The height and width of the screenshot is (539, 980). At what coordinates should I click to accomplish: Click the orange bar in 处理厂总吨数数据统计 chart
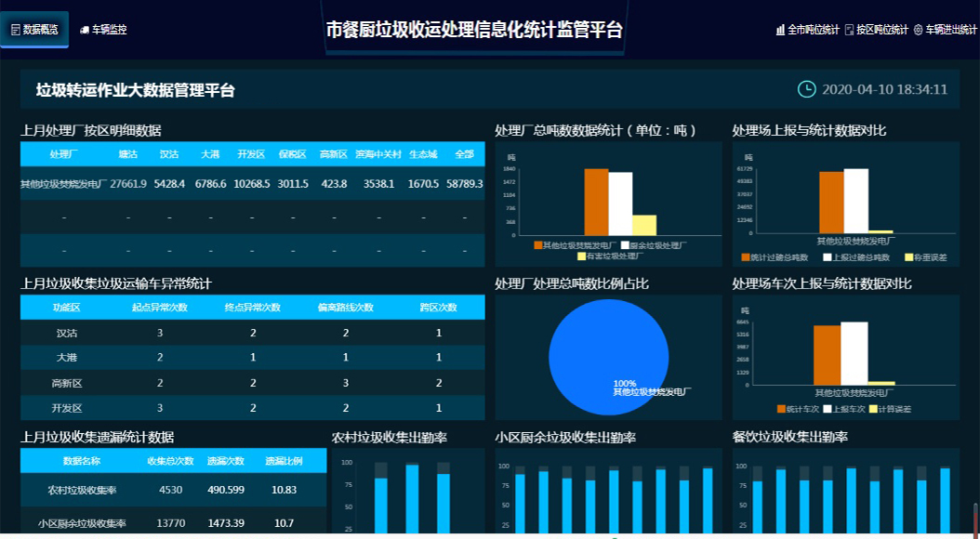point(596,203)
